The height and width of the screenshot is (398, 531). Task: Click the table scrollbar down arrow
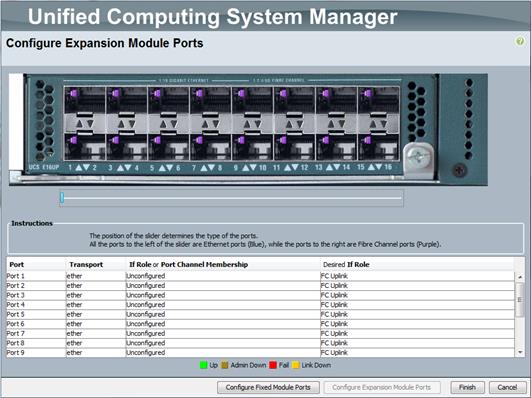(520, 352)
